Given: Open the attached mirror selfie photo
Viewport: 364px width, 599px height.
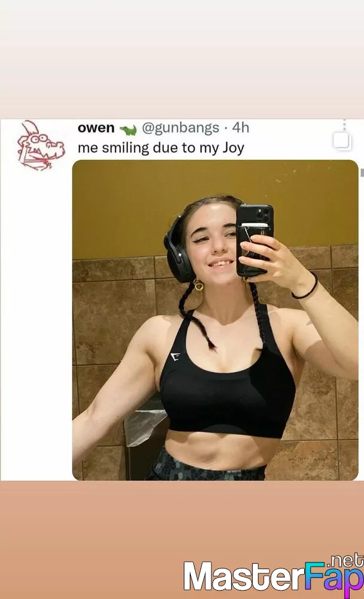Looking at the screenshot, I should [216, 320].
